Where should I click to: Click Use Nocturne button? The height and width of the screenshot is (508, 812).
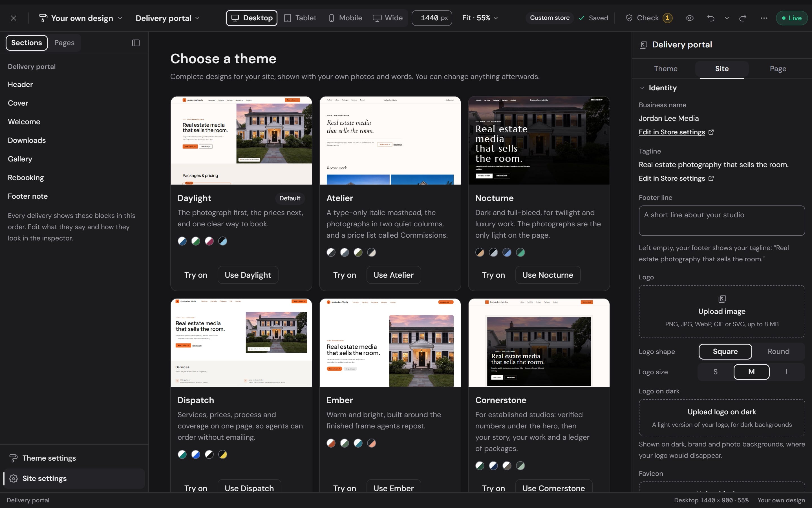[548, 275]
